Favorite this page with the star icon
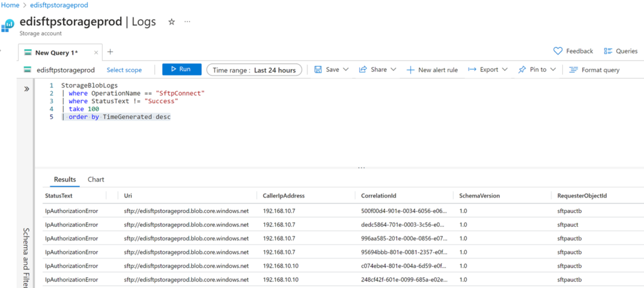644x288 pixels. point(172,22)
